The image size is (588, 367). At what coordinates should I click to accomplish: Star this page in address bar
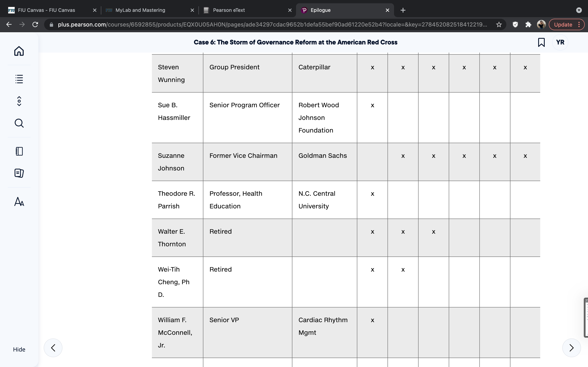click(x=499, y=24)
